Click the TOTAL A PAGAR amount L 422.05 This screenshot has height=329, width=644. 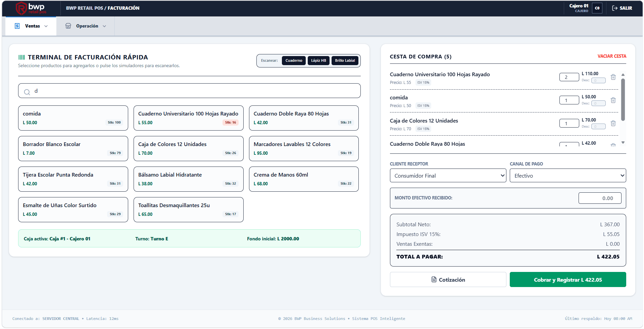point(608,256)
